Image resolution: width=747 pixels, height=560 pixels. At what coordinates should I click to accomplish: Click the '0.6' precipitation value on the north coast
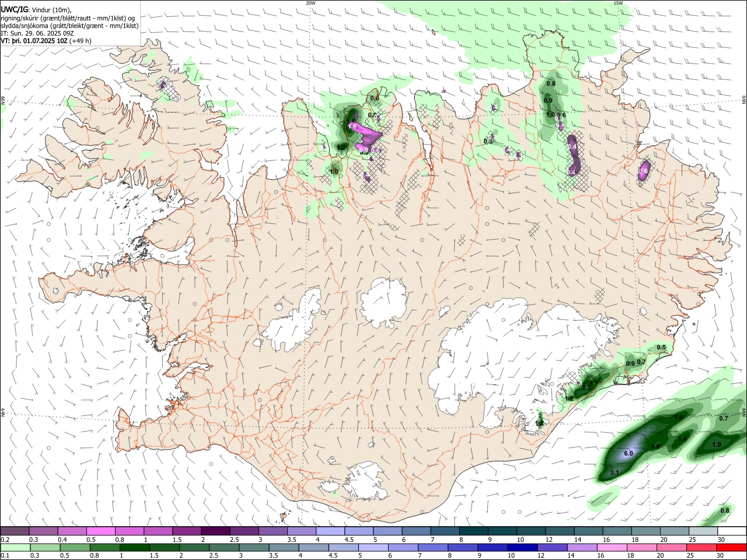click(x=375, y=98)
